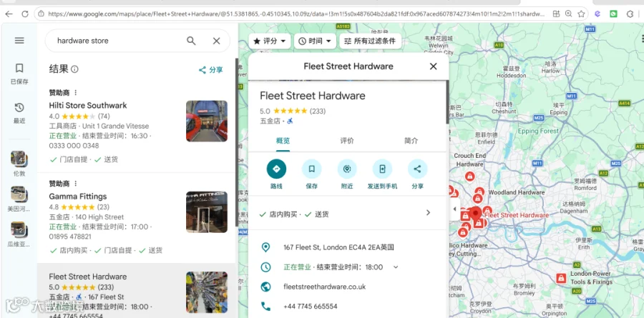Click the 233 reviews count in panel
This screenshot has width=644, height=318.
(318, 111)
